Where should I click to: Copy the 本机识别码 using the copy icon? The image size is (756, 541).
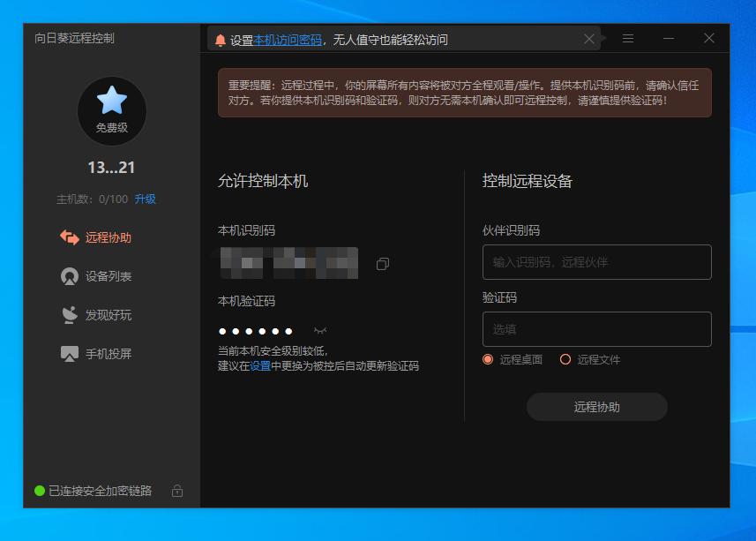382,262
